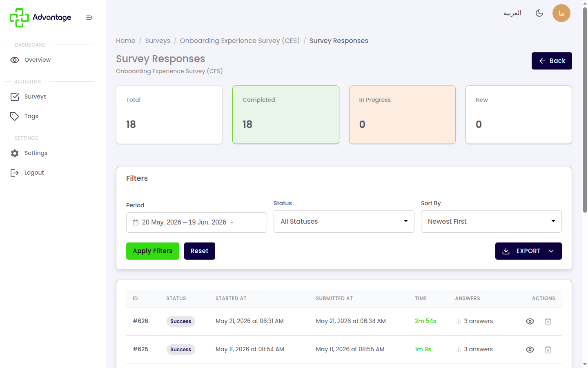
Task: Click the scrollbar down arrow
Action: (x=585, y=364)
